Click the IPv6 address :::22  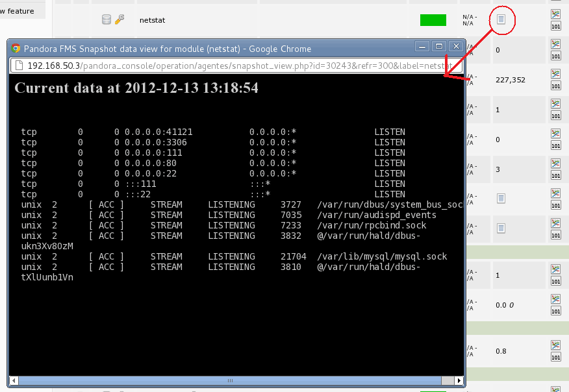click(138, 194)
